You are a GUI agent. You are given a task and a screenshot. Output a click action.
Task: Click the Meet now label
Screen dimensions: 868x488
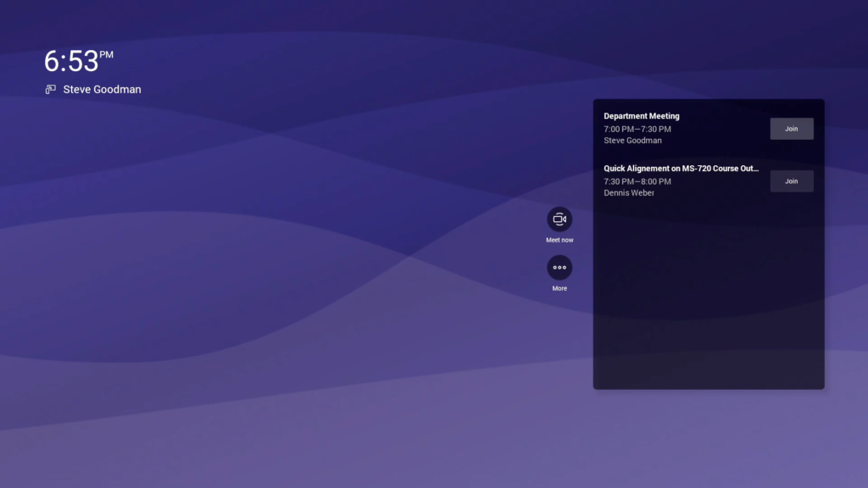[559, 240]
